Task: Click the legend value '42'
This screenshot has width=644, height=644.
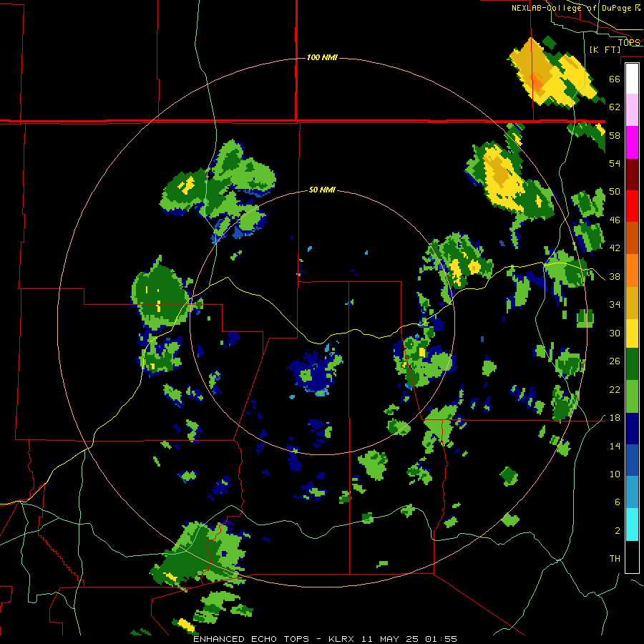Action: [615, 248]
